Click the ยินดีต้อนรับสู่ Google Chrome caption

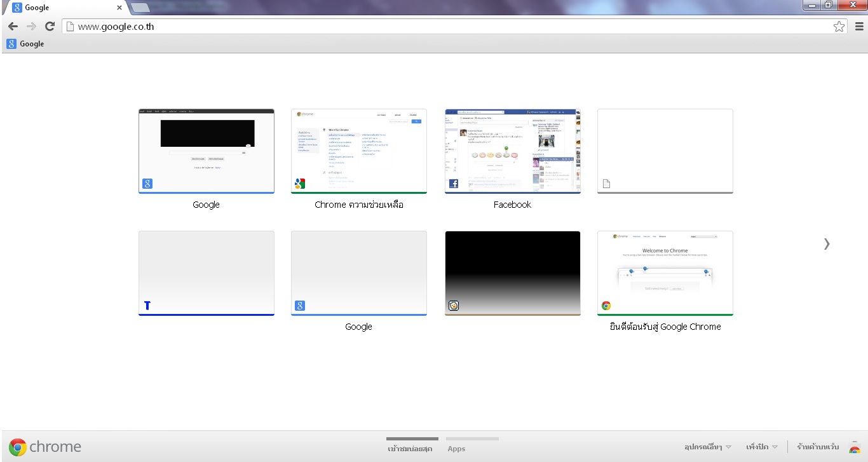(x=665, y=327)
